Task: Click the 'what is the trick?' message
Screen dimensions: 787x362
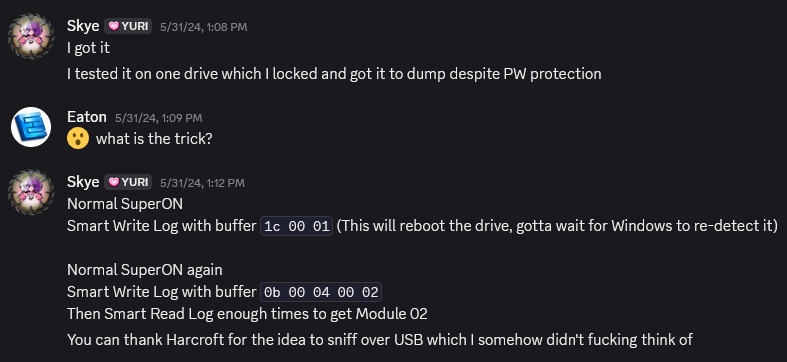Action: (154, 139)
